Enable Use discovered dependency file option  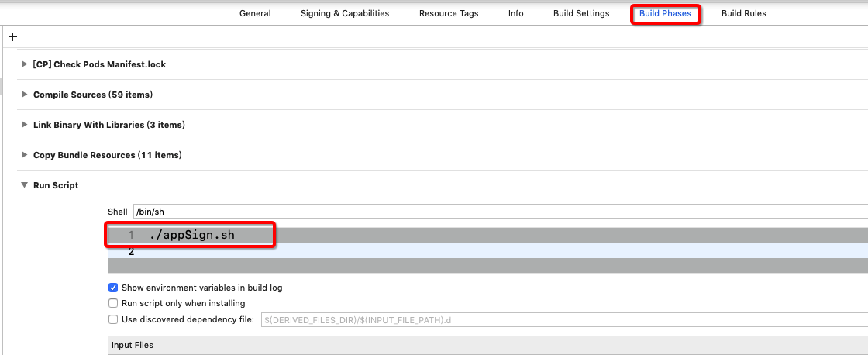coord(113,319)
